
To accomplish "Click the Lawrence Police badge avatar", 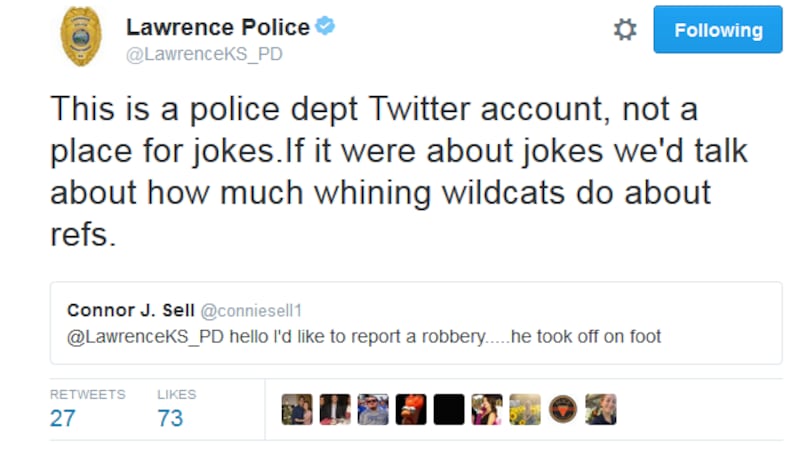I will [x=80, y=36].
